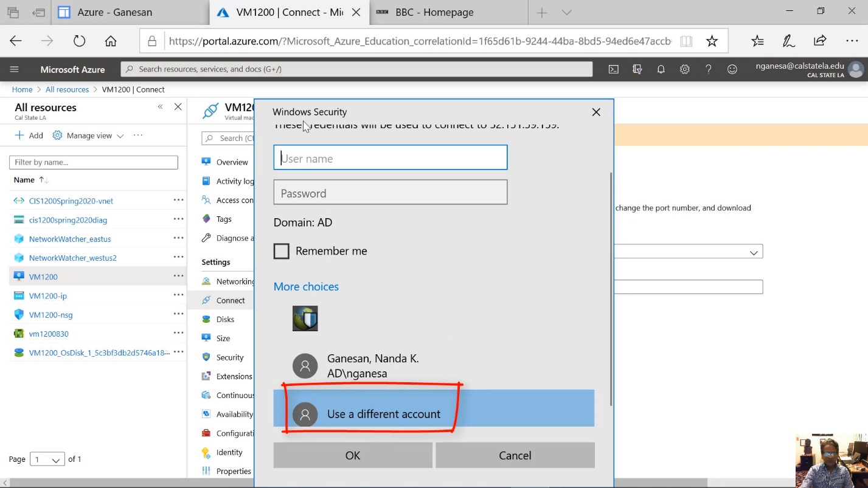Open the notifications bell icon
This screenshot has width=868, height=488.
point(661,69)
